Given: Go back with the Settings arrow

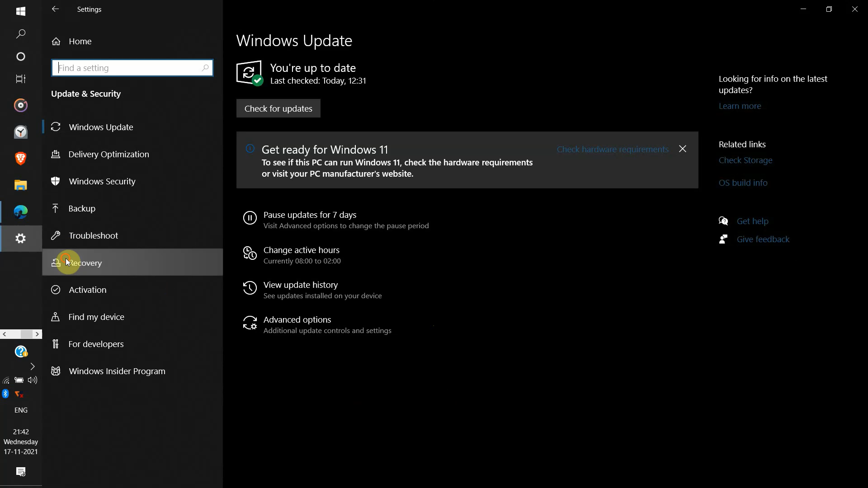Looking at the screenshot, I should (55, 9).
